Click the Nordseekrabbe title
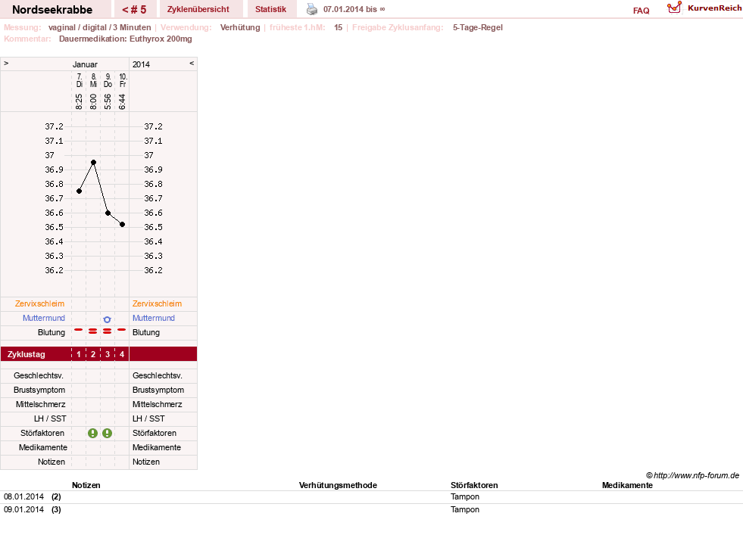This screenshot has height=560, width=743. coord(52,10)
